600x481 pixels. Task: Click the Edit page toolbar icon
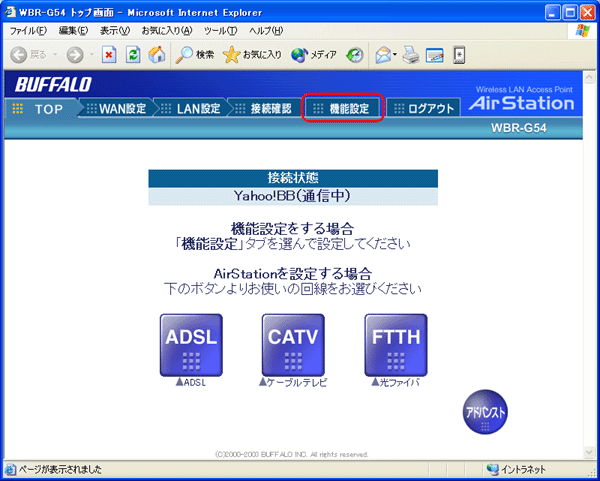[x=435, y=56]
